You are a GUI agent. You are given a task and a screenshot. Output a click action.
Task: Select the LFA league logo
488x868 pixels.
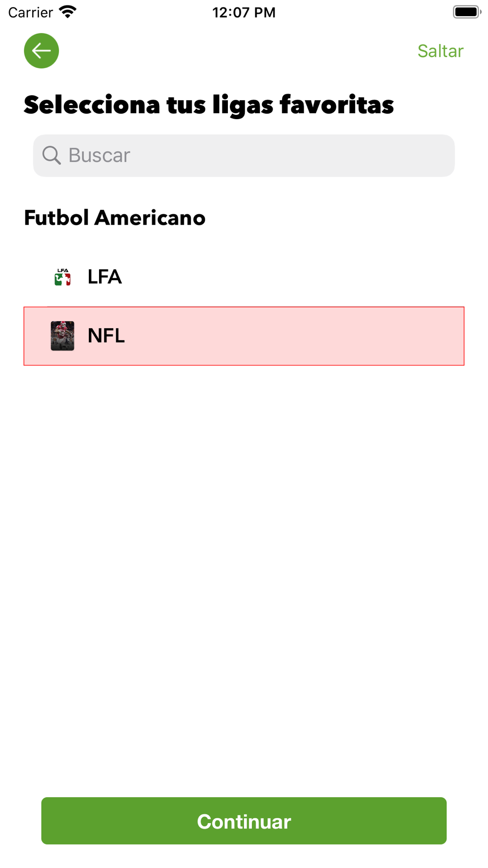[62, 277]
